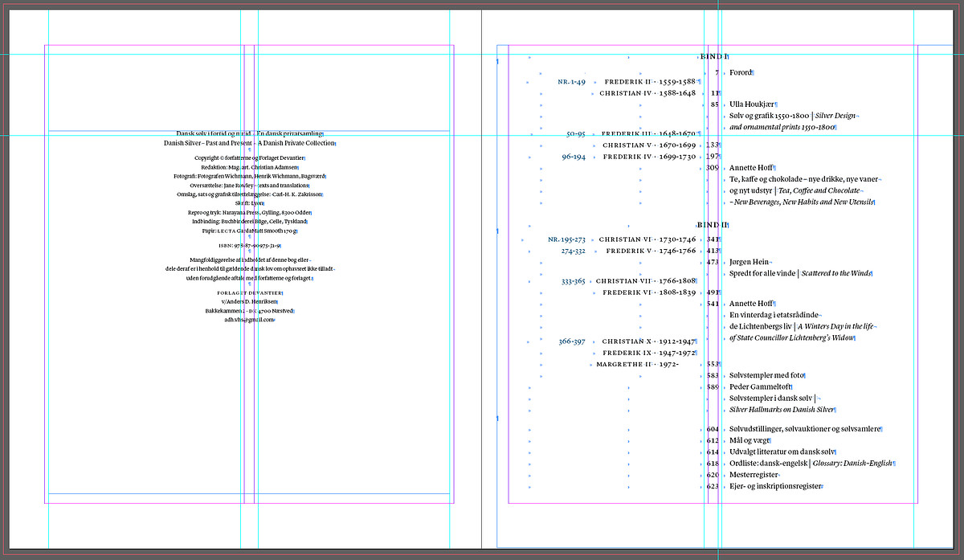Click the 'FREDERIK II · 1559-1588' line
The image size is (964, 560).
(649, 82)
